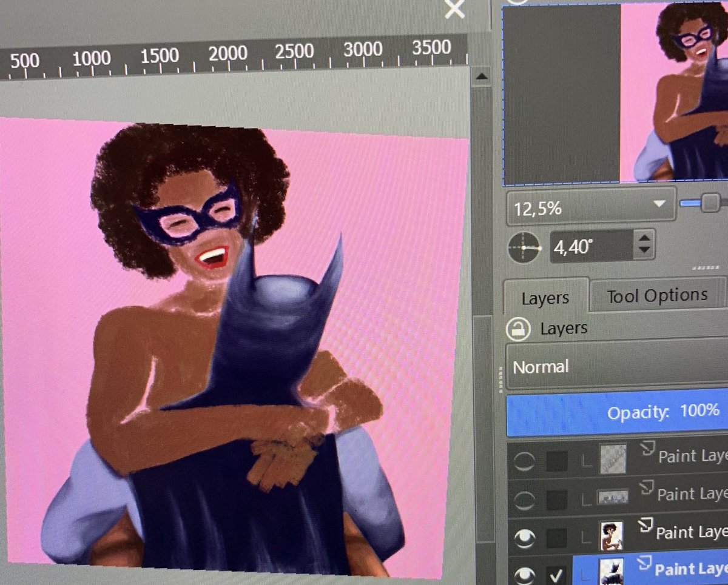Select the woman figure layer thumbnail
Image resolution: width=728 pixels, height=585 pixels.
610,537
